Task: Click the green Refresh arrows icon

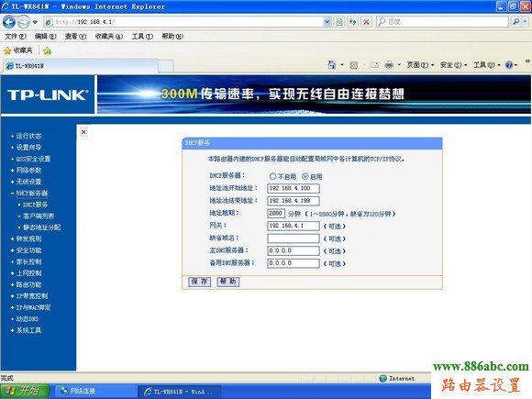Action: point(353,22)
